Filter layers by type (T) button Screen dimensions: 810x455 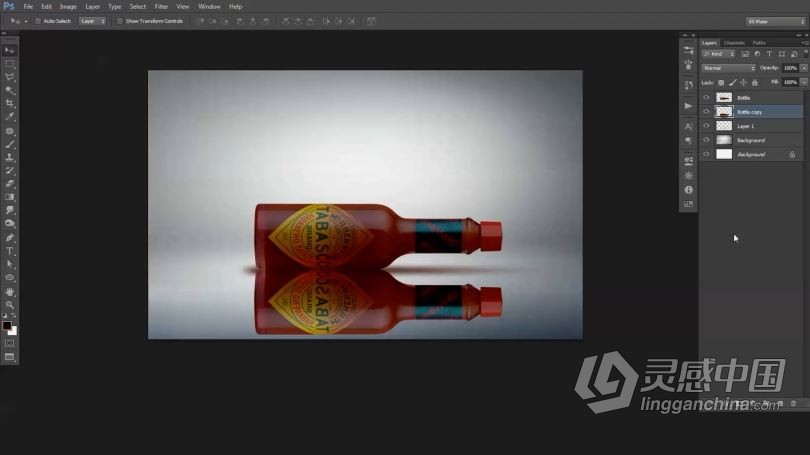click(x=769, y=54)
